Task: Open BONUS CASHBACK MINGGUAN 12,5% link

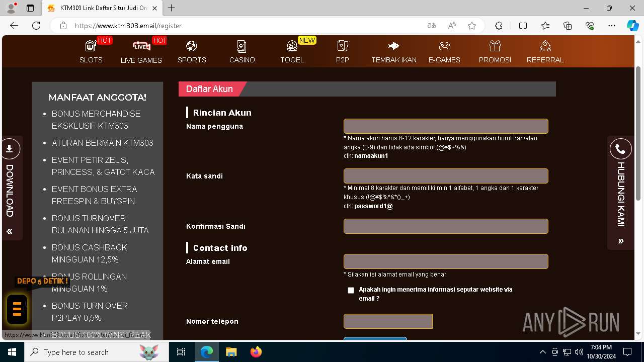Action: click(x=89, y=253)
